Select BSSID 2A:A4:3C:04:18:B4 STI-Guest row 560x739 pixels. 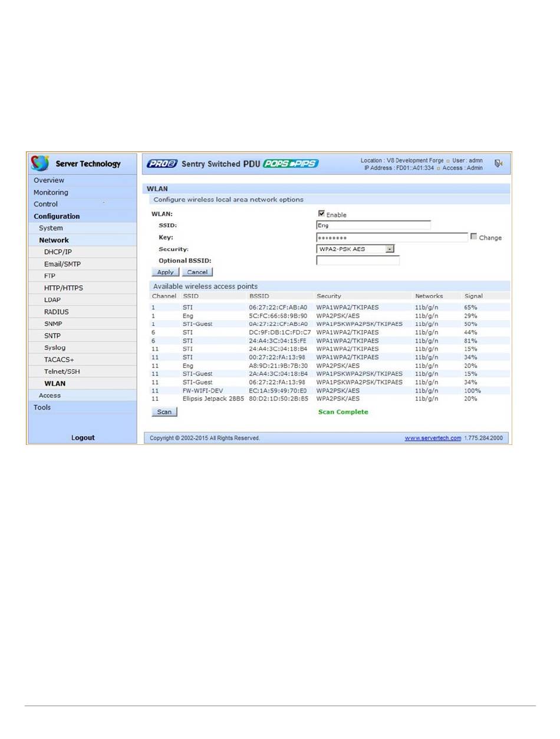click(330, 374)
